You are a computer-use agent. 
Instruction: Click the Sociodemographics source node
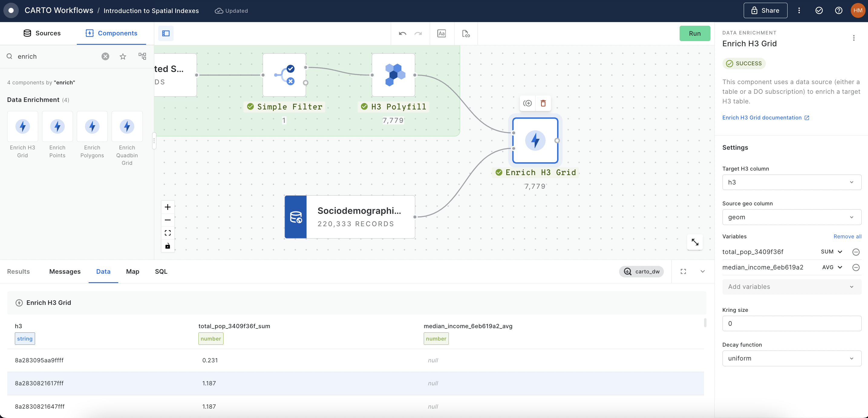click(350, 217)
